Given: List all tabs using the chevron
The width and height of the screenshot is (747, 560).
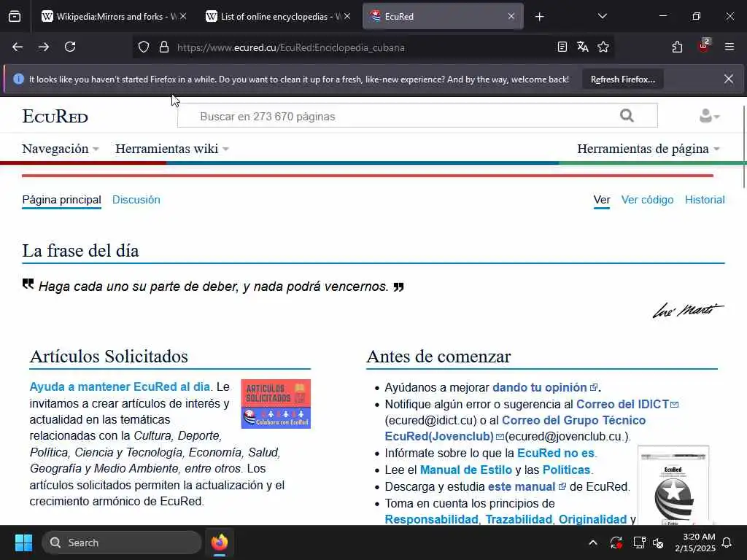Looking at the screenshot, I should point(602,16).
